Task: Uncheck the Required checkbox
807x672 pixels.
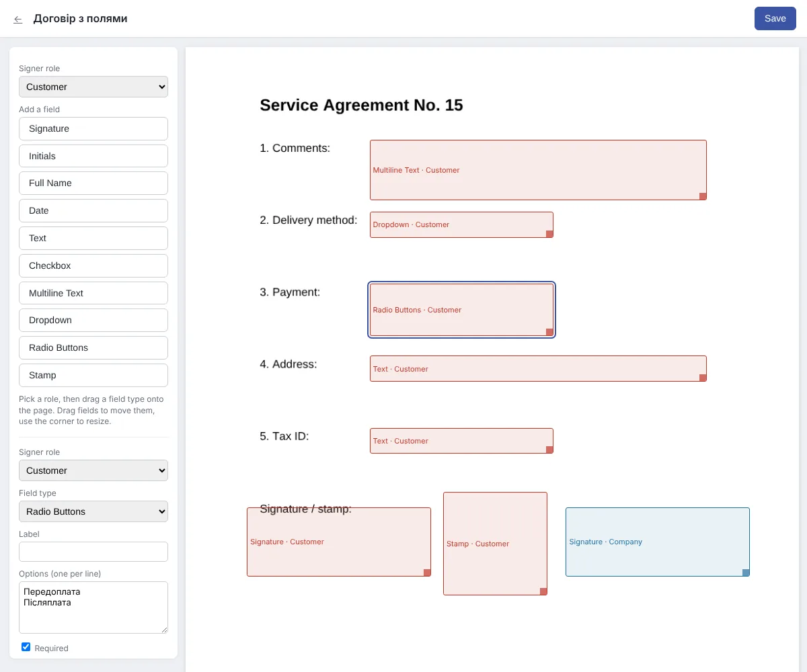Action: (x=26, y=647)
